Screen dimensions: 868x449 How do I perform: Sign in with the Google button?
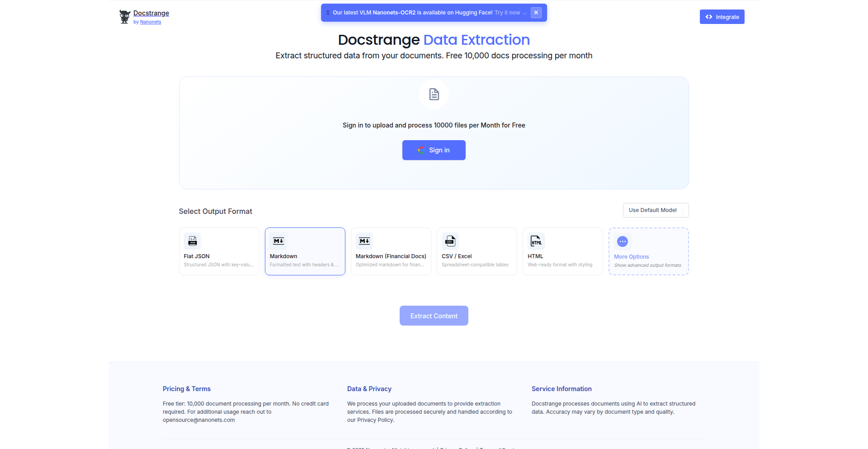tap(434, 150)
